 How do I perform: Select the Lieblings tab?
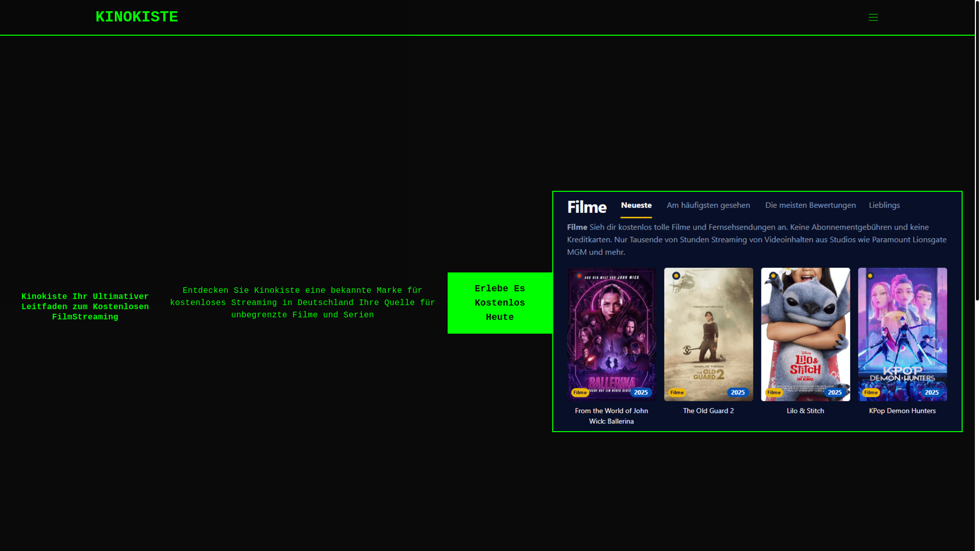pyautogui.click(x=885, y=205)
